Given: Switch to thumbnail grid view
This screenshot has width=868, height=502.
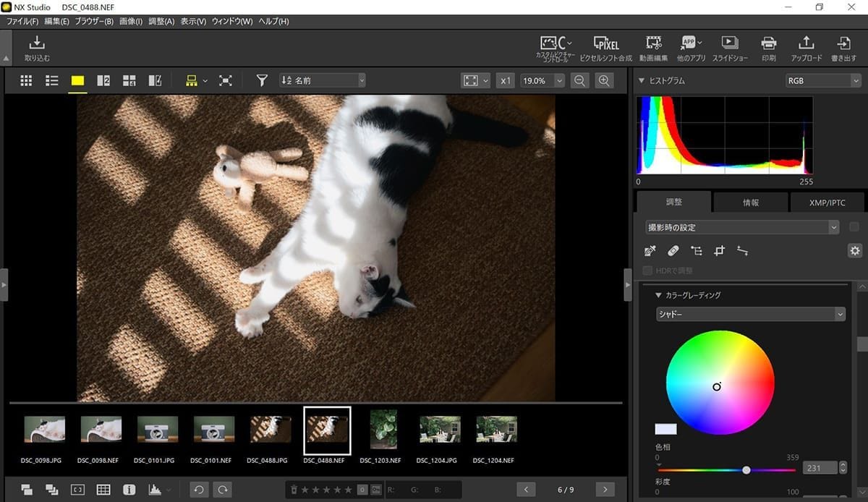Looking at the screenshot, I should click(x=26, y=80).
